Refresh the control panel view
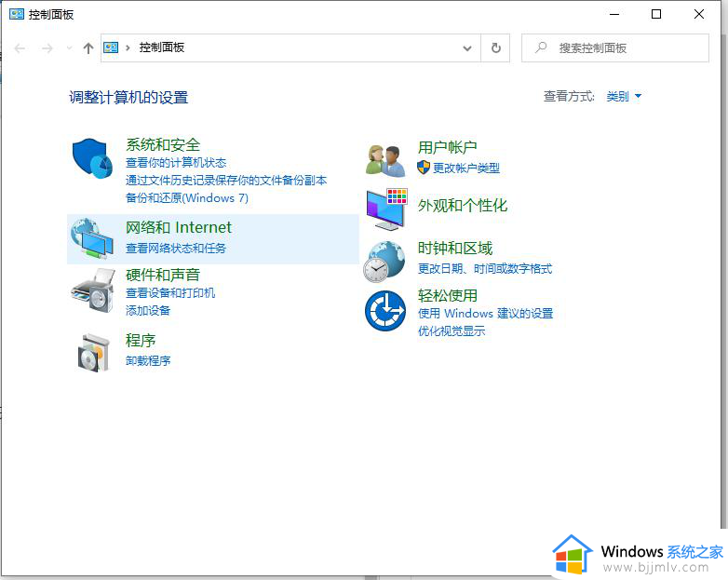This screenshot has height=580, width=728. 496,47
